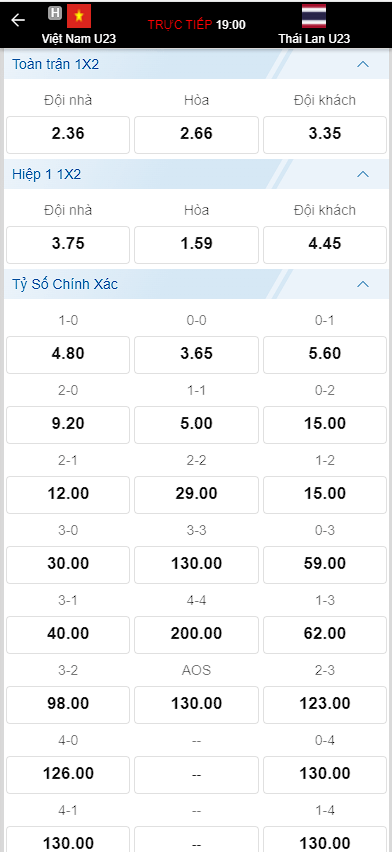The width and height of the screenshot is (392, 852).
Task: Bet on 0-0 score at 3.65
Action: point(196,355)
